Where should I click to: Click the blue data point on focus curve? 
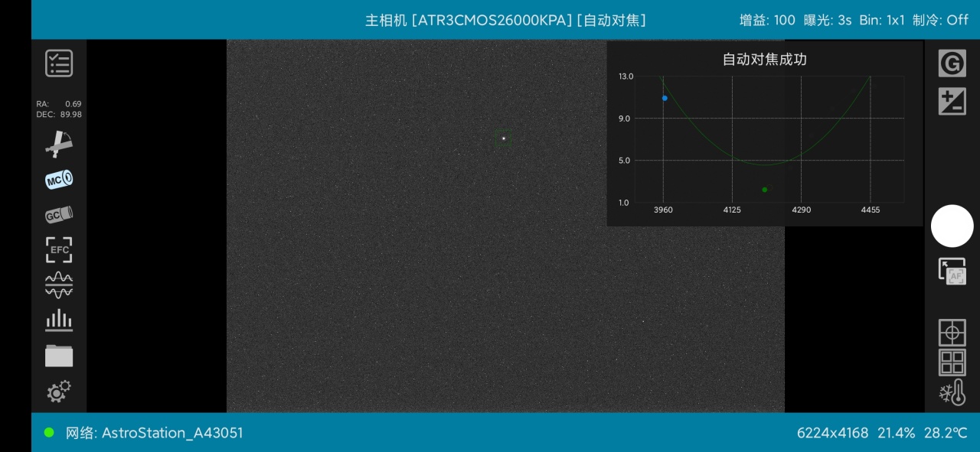(665, 98)
